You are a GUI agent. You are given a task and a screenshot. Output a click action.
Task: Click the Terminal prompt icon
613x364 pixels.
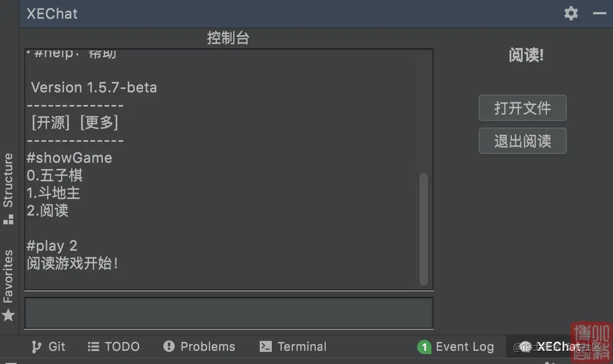265,346
